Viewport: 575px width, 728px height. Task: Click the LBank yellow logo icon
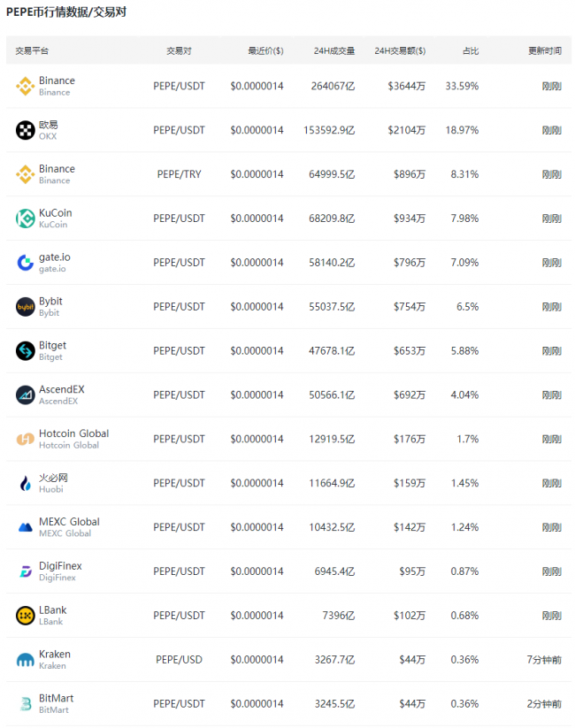tap(25, 616)
